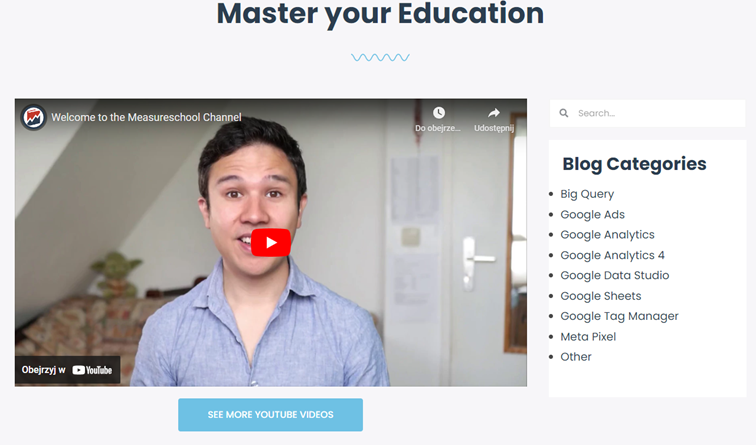Viewport: 756px width, 445px height.
Task: Select the Google Analytics 4 category
Action: pos(612,255)
